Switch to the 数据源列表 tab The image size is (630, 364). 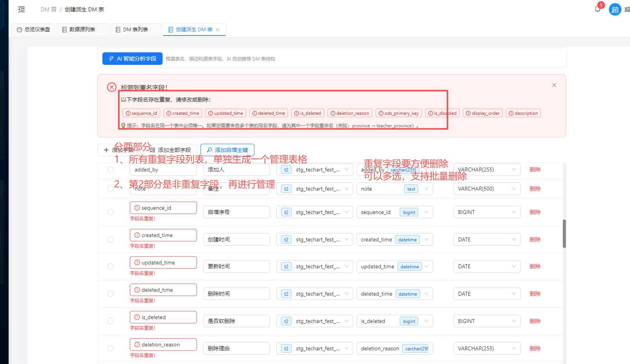pyautogui.click(x=82, y=30)
